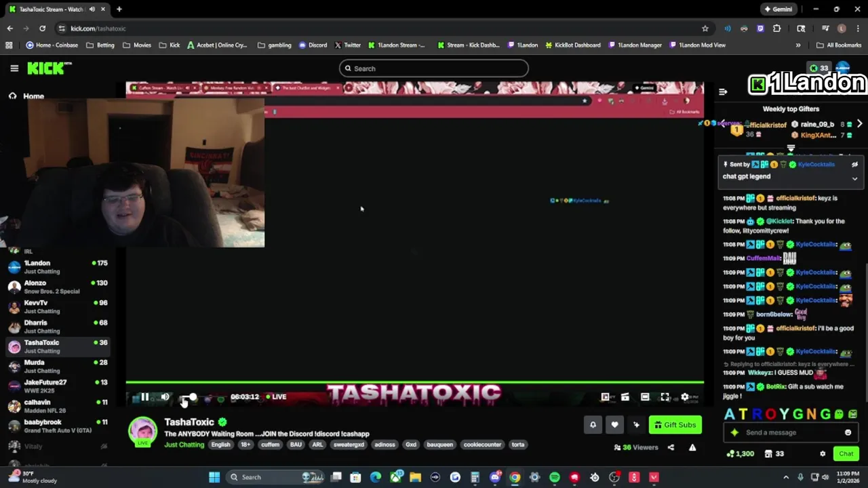
Task: Click the Kick logo
Action: 49,68
